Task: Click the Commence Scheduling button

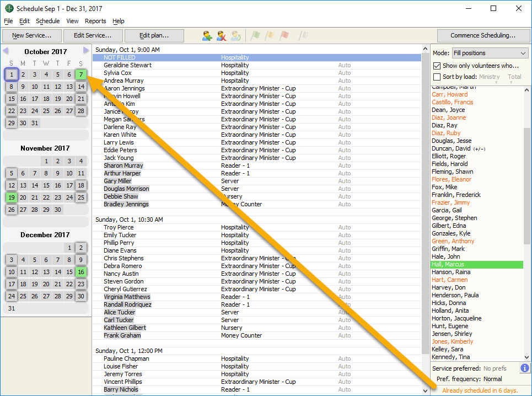Action: [x=482, y=36]
